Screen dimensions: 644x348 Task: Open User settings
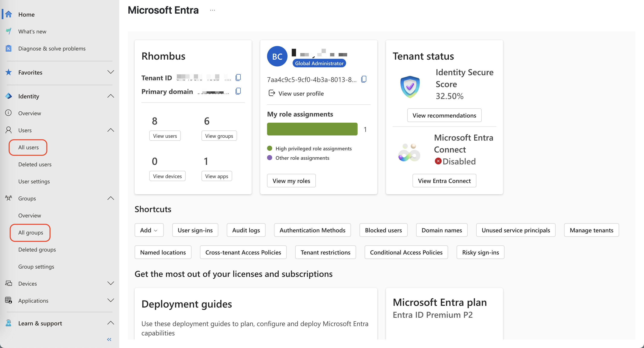pyautogui.click(x=34, y=181)
